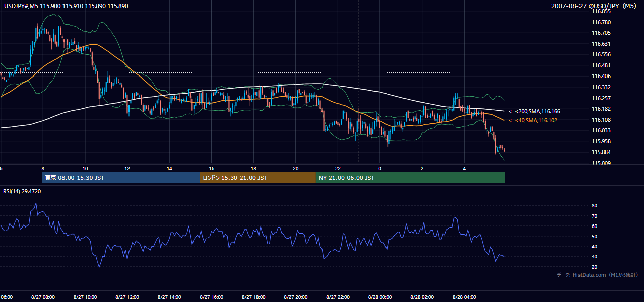This screenshot has width=644, height=302.
Task: Click price axis value 116.705
Action: click(601, 33)
